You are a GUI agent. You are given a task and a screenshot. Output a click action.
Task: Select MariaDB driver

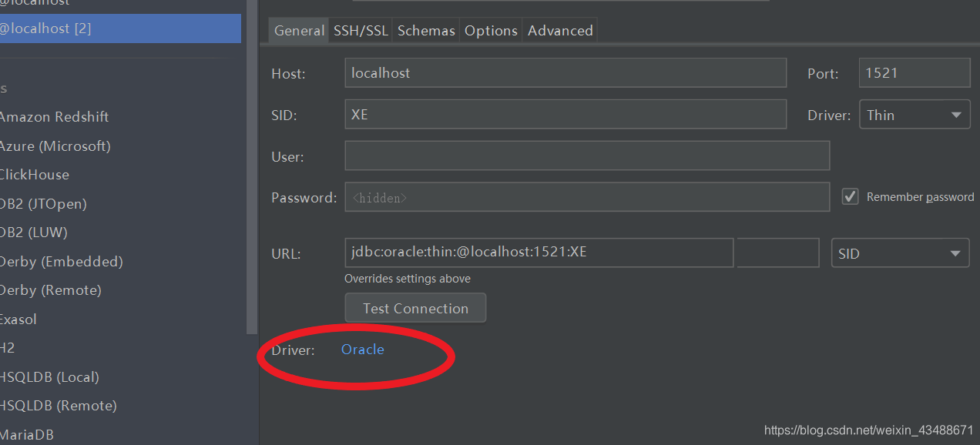coord(27,435)
